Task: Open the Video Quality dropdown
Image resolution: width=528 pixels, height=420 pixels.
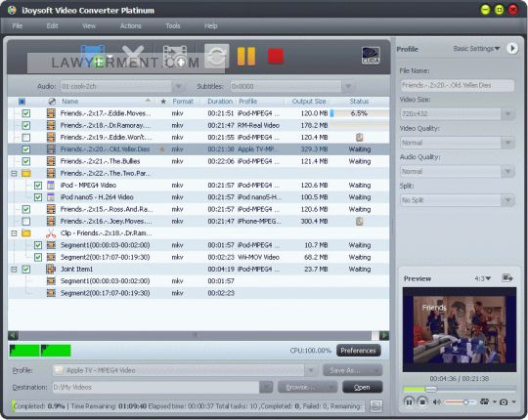Action: click(507, 143)
